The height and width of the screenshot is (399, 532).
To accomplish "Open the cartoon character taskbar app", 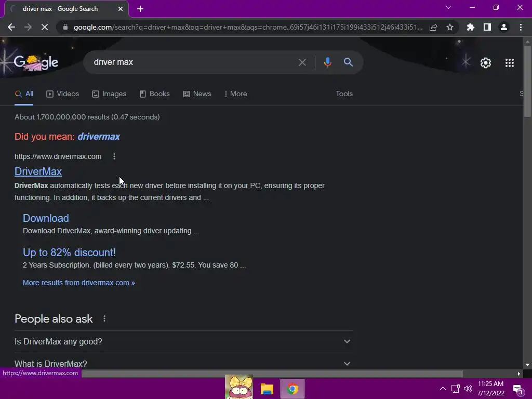I will point(239,387).
